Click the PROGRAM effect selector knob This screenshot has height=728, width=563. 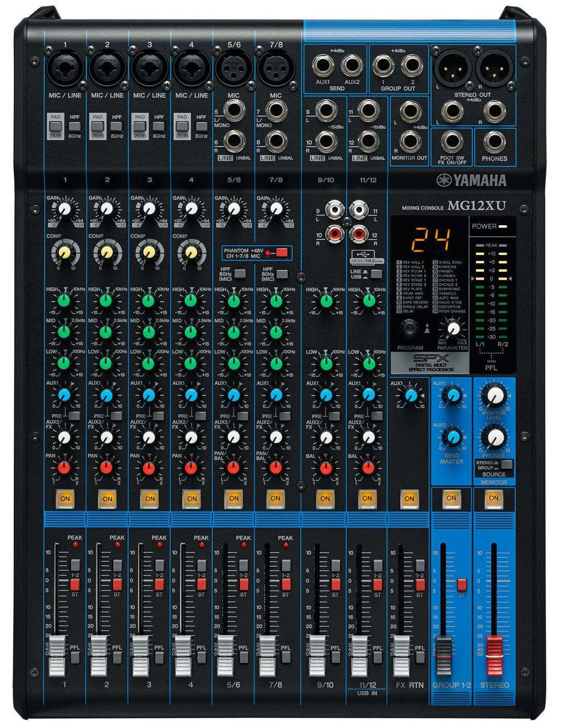tap(409, 329)
